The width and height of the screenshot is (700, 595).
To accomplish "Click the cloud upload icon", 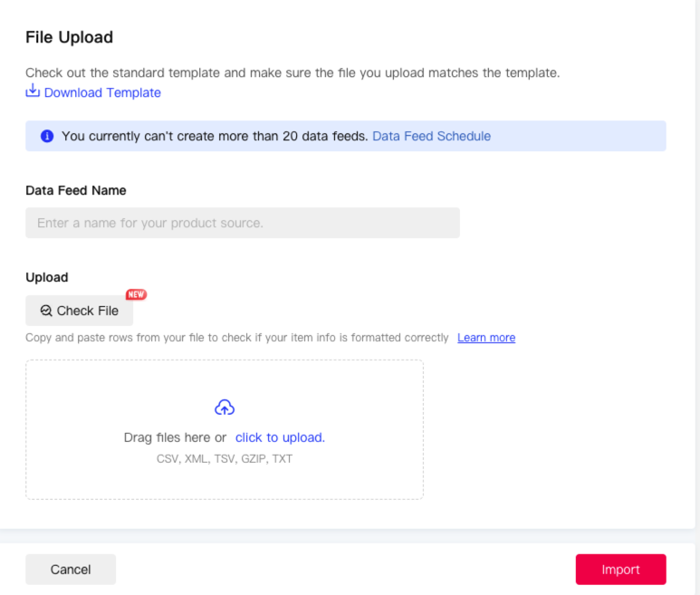I will 225,408.
